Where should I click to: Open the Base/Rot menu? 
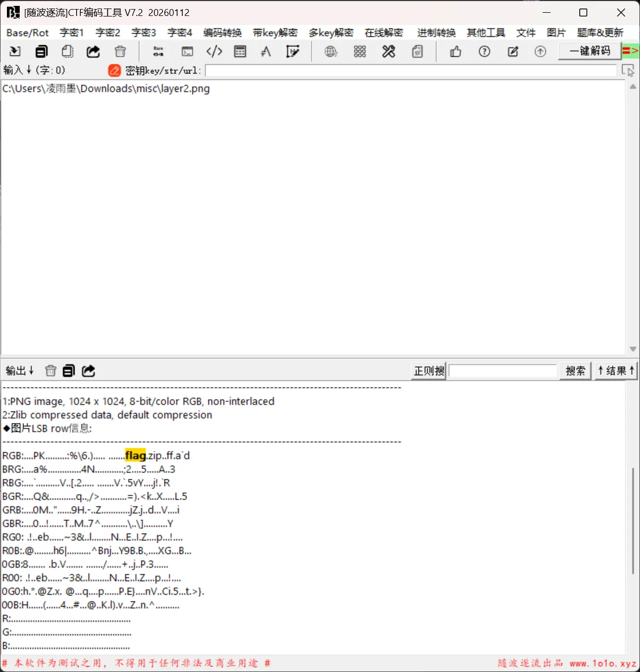28,32
